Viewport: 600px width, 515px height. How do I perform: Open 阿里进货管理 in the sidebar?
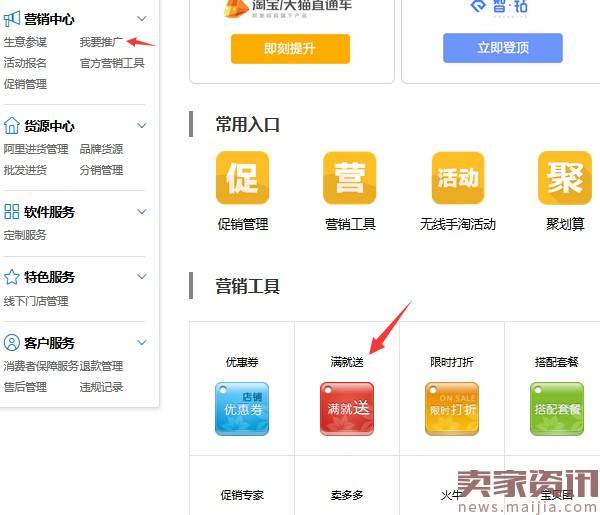[x=36, y=149]
